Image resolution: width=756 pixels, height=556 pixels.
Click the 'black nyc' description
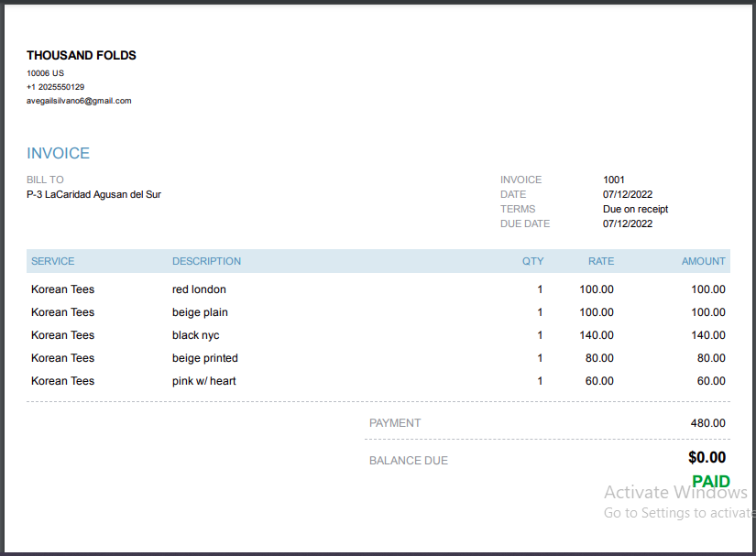[196, 335]
